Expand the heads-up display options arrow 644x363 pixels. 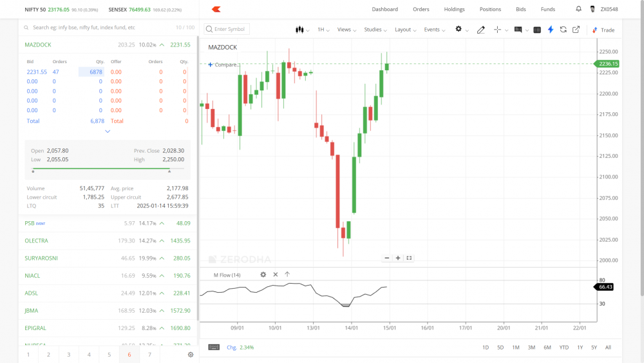click(527, 30)
